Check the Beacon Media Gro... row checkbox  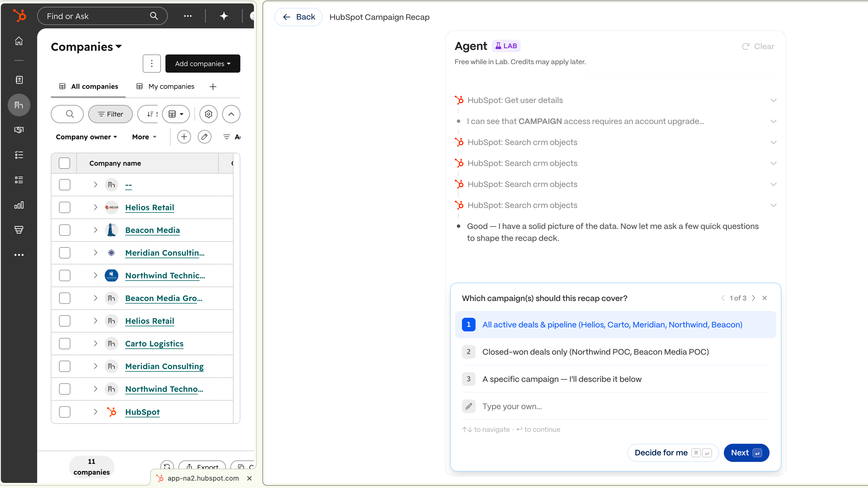coord(64,298)
